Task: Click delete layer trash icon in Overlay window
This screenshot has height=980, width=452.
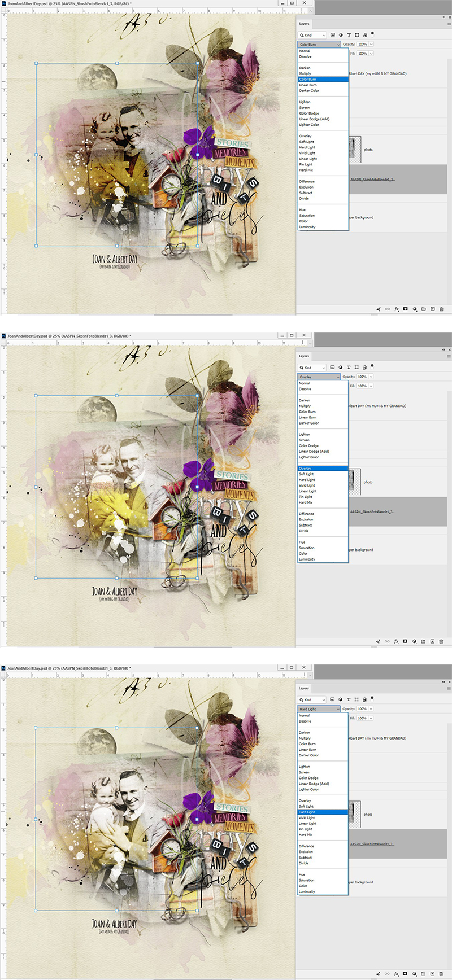Action: point(441,641)
